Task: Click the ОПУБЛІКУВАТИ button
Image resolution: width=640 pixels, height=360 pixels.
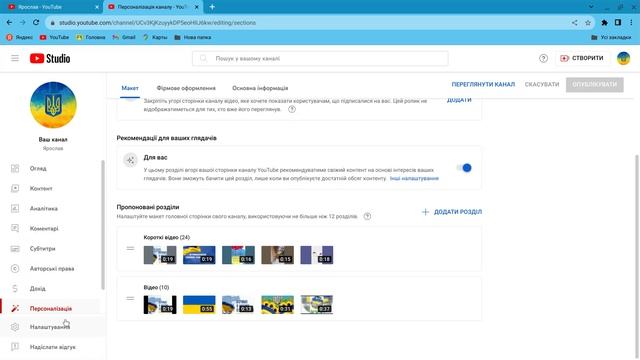Action: click(594, 84)
